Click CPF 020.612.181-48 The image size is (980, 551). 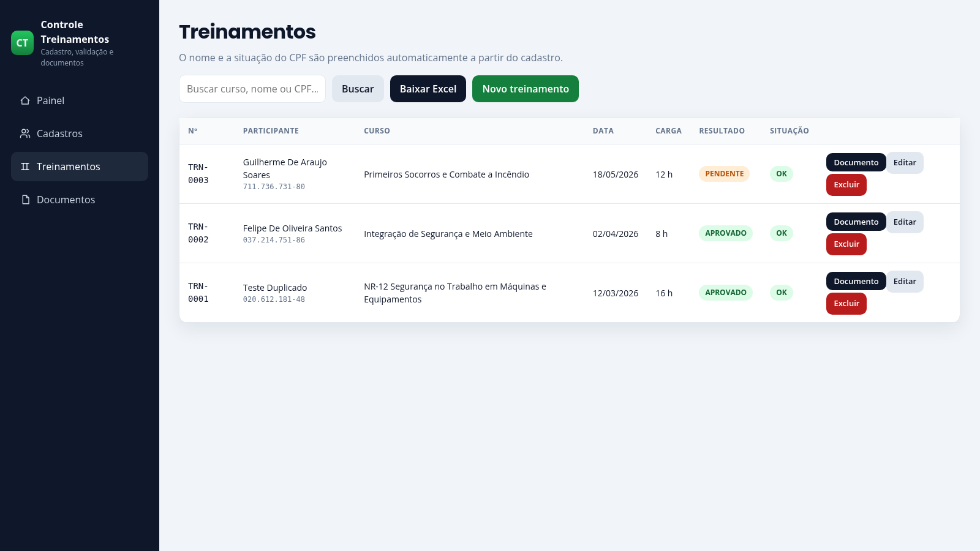274,299
